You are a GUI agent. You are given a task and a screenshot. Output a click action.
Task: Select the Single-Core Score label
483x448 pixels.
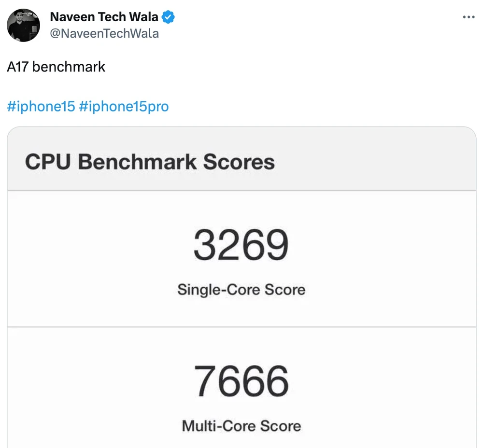241,290
